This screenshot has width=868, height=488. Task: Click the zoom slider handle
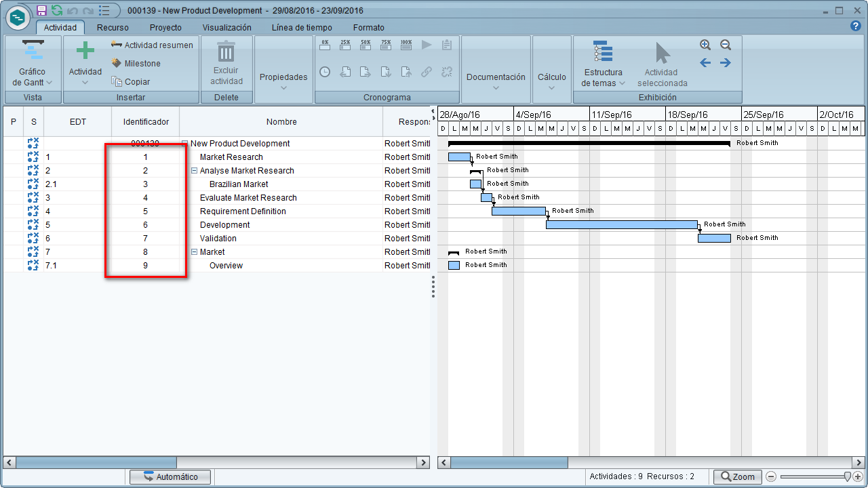pos(848,476)
